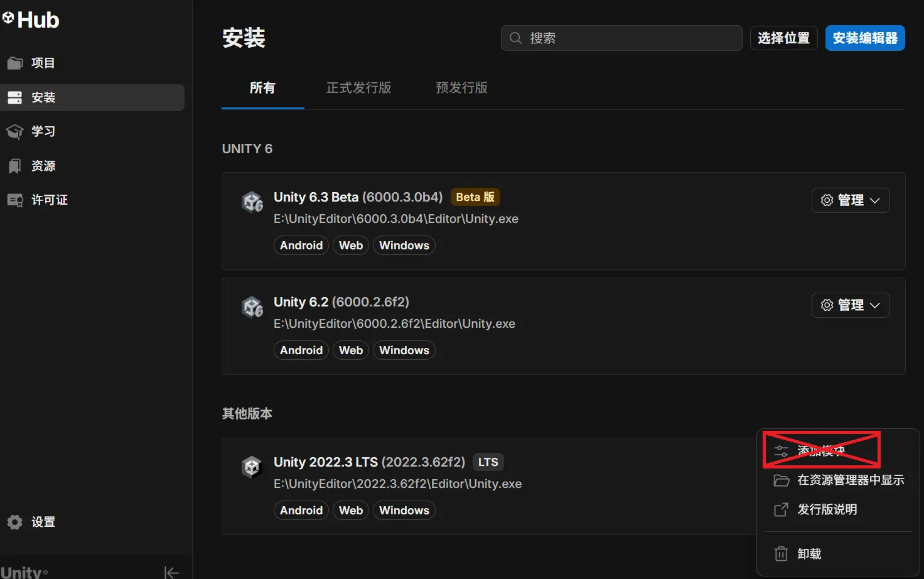Click the gear icon on Unity 6.3 Beta's 管理 button
Screen dimensions: 924x579
[827, 200]
